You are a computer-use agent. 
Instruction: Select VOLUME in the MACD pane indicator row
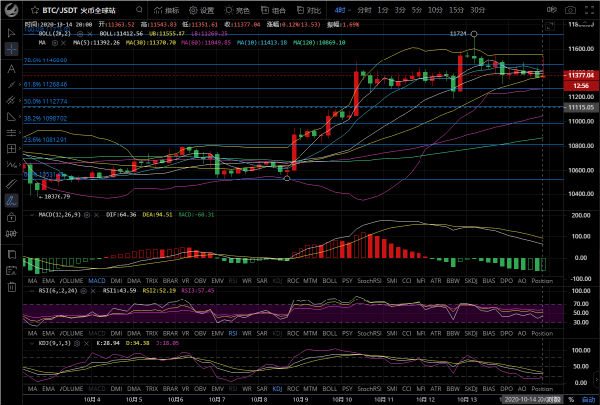coord(71,281)
